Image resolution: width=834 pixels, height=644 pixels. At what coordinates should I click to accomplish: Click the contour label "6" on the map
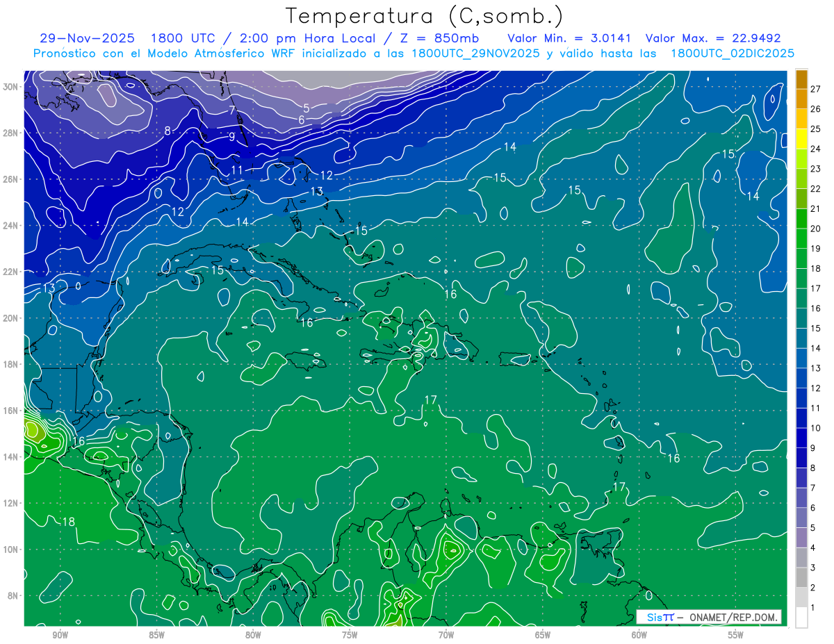301,119
